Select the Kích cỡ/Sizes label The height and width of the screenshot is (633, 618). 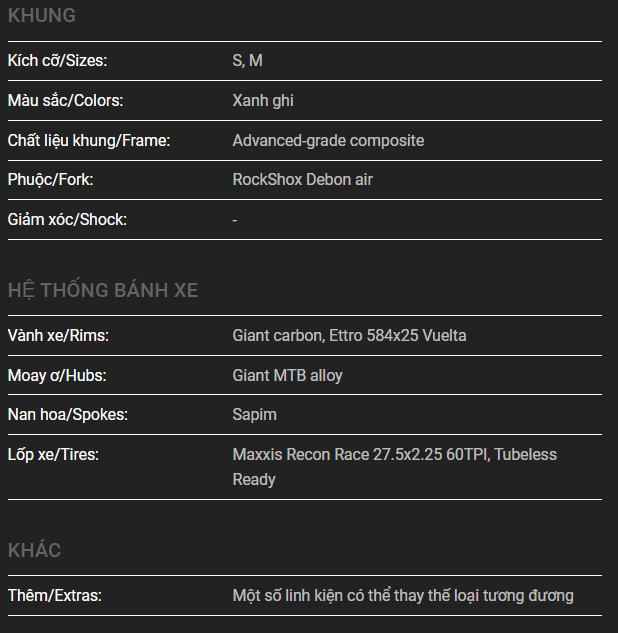pyautogui.click(x=57, y=61)
